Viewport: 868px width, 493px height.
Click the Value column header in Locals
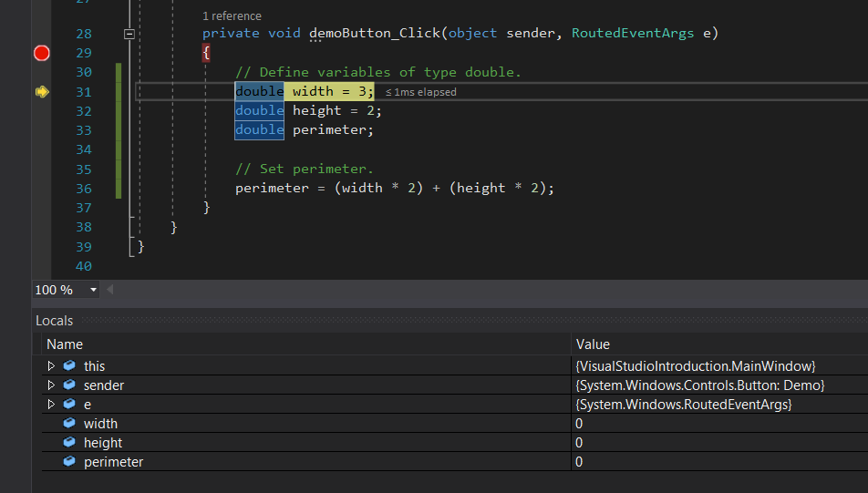point(593,344)
